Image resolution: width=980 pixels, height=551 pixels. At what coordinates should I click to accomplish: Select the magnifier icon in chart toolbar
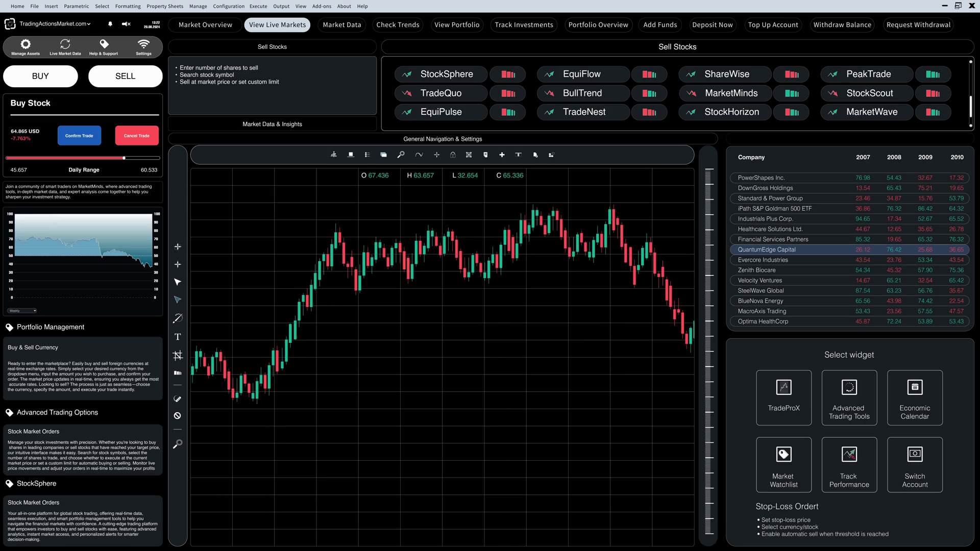401,155
